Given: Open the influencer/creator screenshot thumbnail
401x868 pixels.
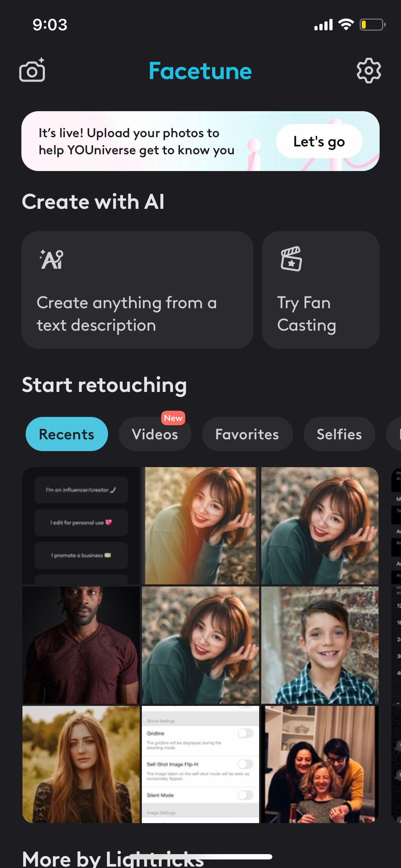Looking at the screenshot, I should point(81,526).
